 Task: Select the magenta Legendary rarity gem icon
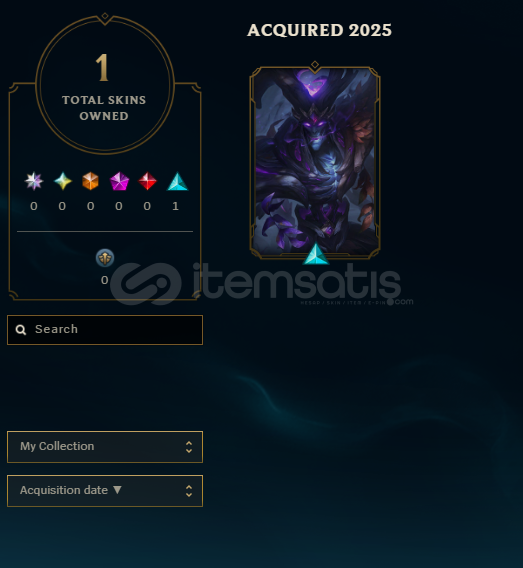(x=119, y=181)
